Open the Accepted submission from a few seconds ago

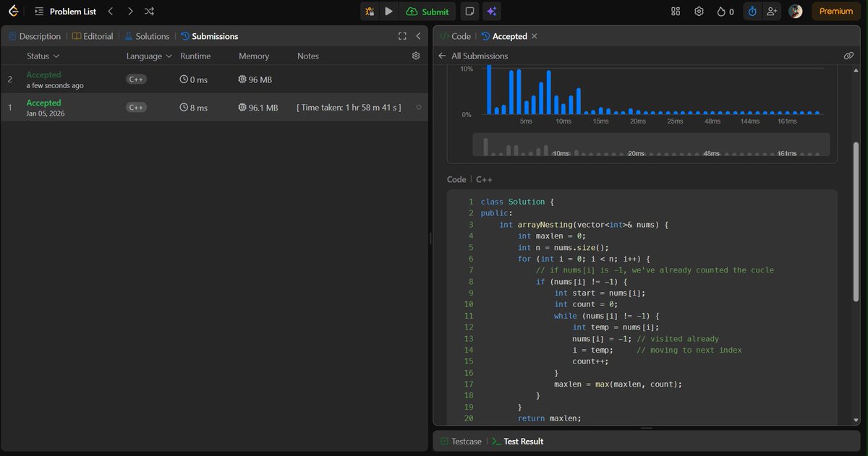pyautogui.click(x=214, y=79)
